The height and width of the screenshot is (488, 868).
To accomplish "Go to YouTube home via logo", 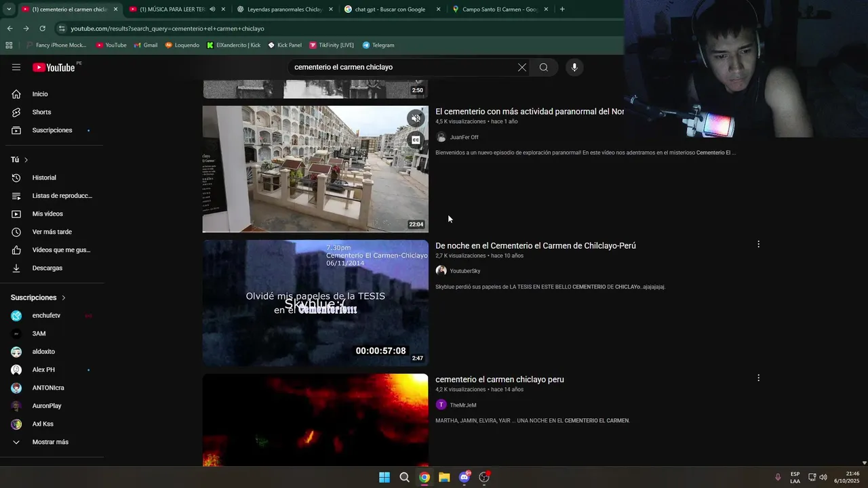I will [x=54, y=67].
